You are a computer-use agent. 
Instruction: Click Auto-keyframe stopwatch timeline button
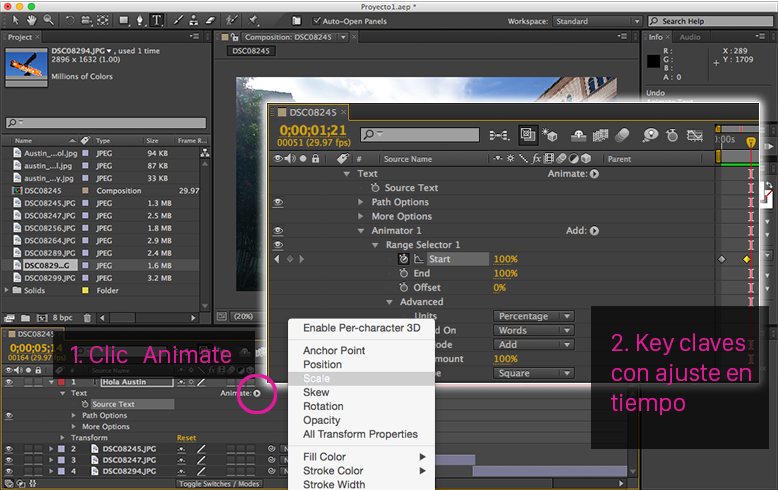point(672,135)
